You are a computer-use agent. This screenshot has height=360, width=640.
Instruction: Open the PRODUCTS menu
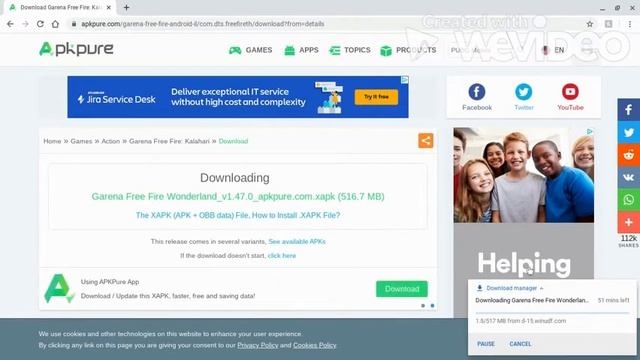[408, 50]
